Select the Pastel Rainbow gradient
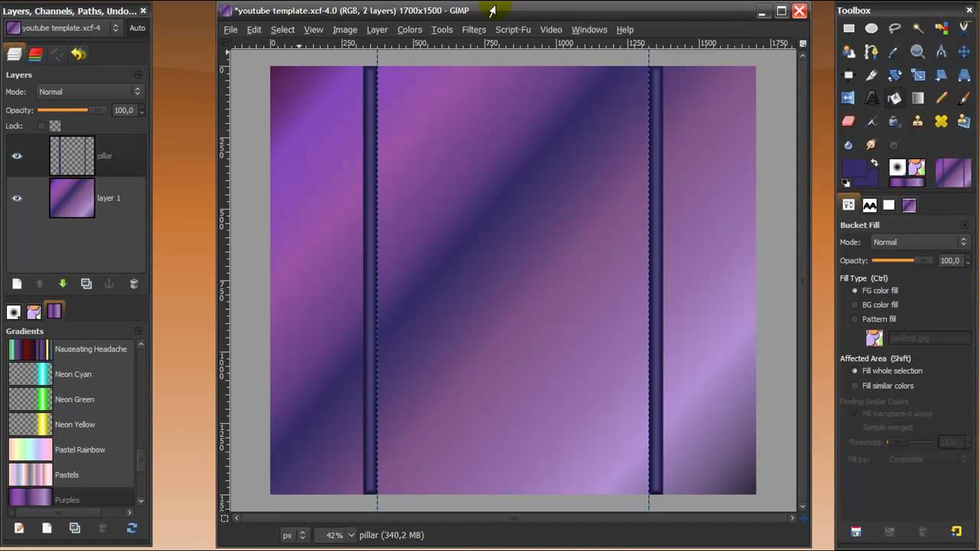The height and width of the screenshot is (551, 980). coord(71,450)
